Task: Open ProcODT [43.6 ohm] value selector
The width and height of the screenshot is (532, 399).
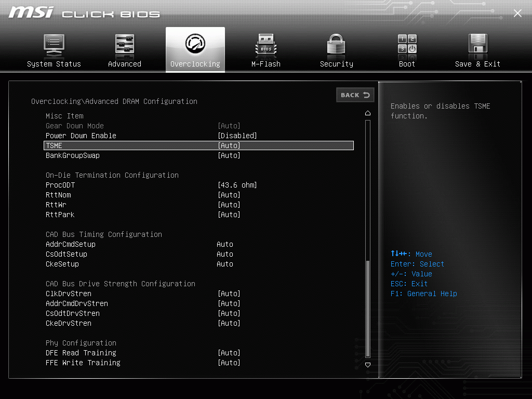Action: 237,185
